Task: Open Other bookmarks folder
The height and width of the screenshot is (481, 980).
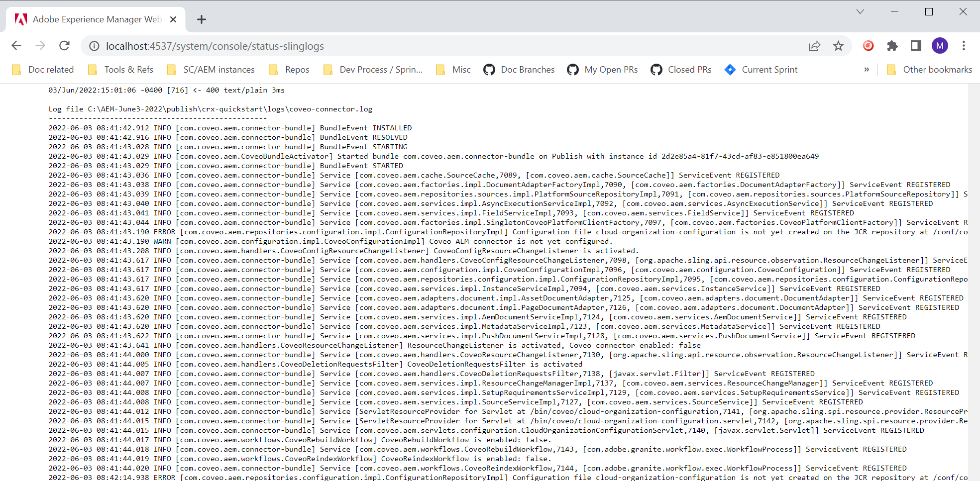Action: (929, 70)
